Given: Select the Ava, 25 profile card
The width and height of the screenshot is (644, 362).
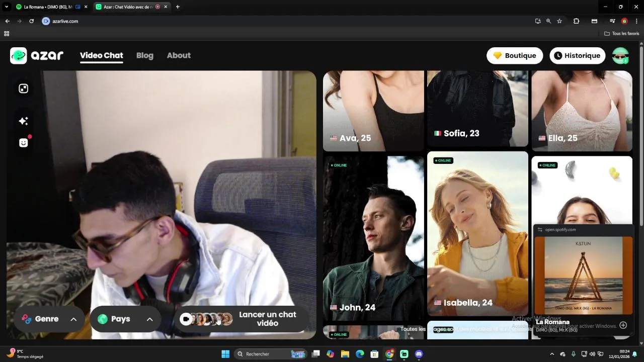Looking at the screenshot, I should [373, 111].
